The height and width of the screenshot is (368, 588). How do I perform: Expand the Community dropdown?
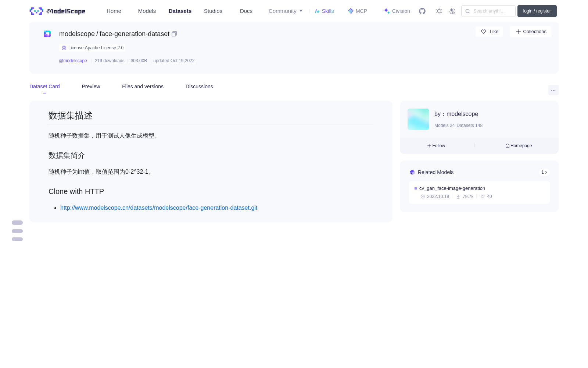[x=286, y=11]
